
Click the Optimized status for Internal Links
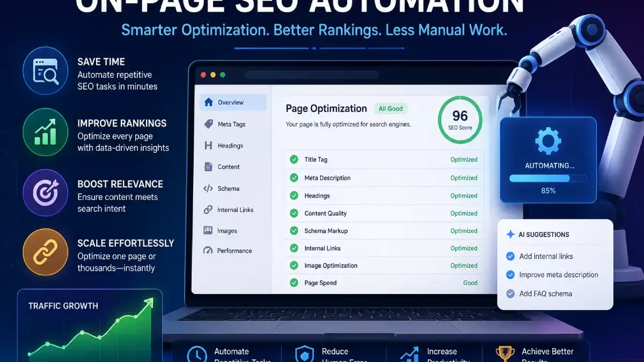point(464,248)
